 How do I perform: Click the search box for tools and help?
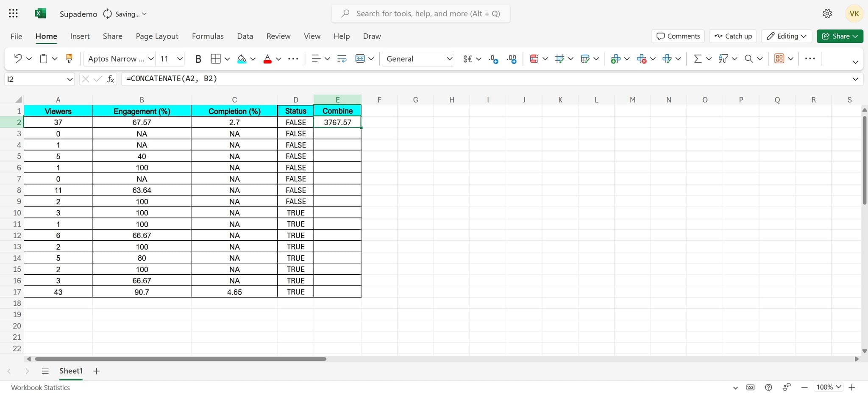click(428, 14)
